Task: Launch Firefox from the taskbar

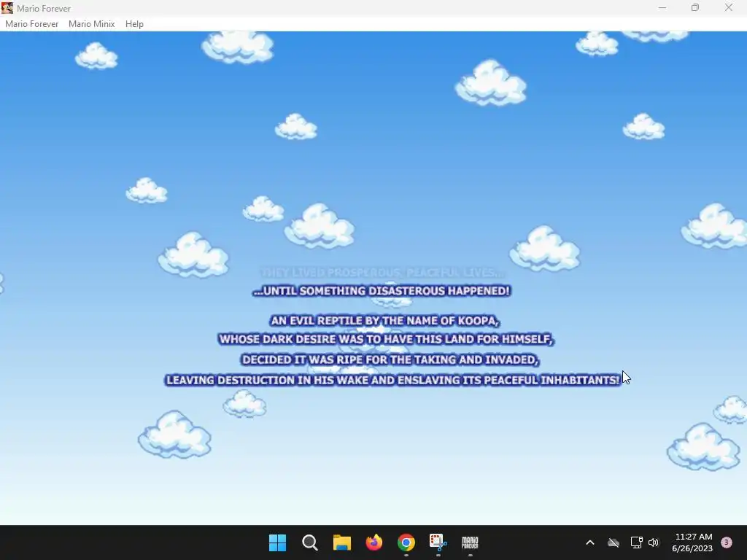Action: 374,542
